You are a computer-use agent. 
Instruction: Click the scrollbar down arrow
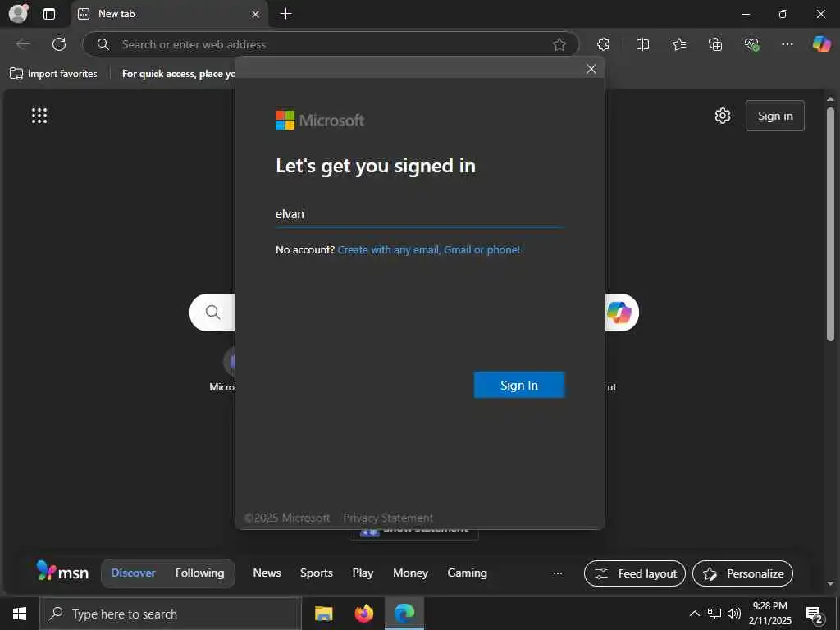point(830,583)
